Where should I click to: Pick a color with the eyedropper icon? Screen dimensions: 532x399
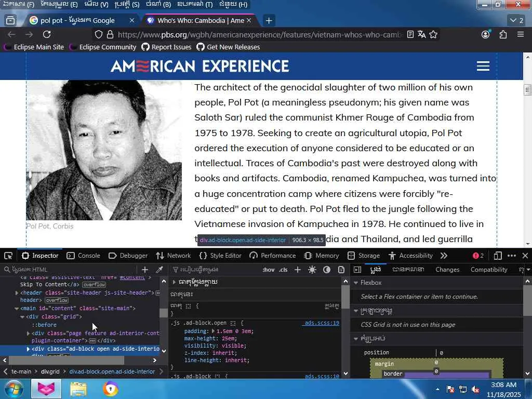159,270
